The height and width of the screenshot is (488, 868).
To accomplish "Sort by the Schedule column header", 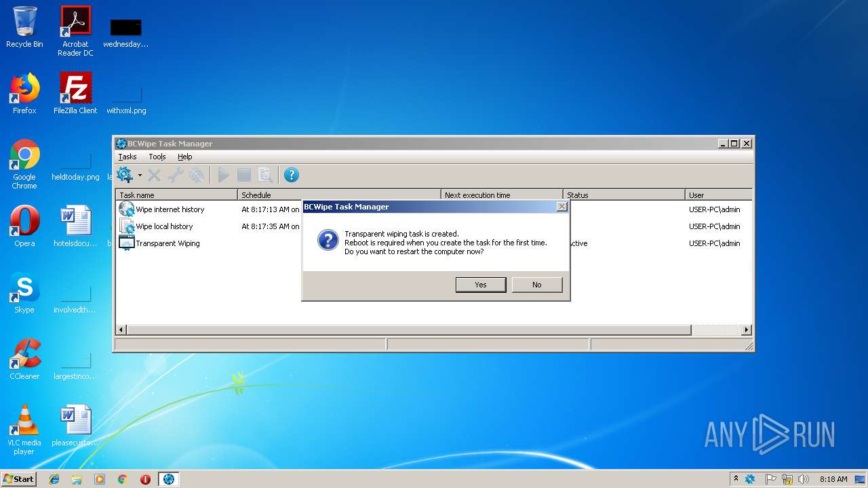I will 340,195.
